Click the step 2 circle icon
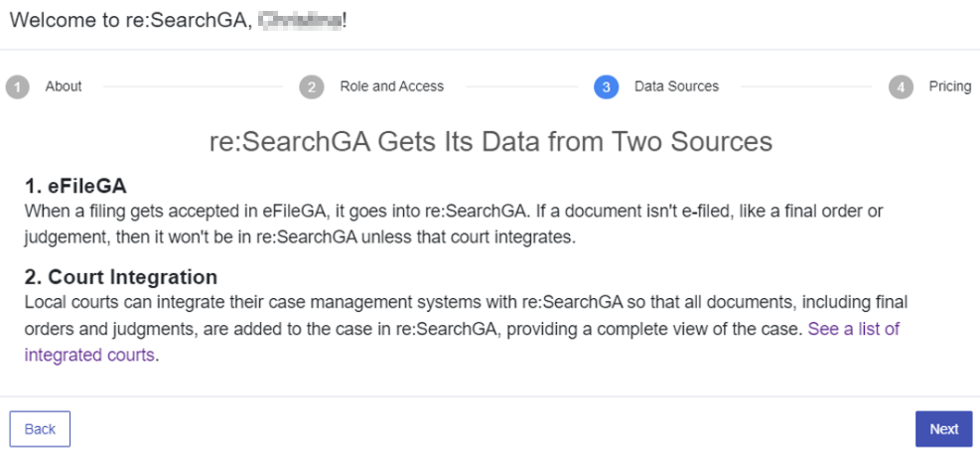Viewport: 980px width, 457px height. pyautogui.click(x=312, y=87)
